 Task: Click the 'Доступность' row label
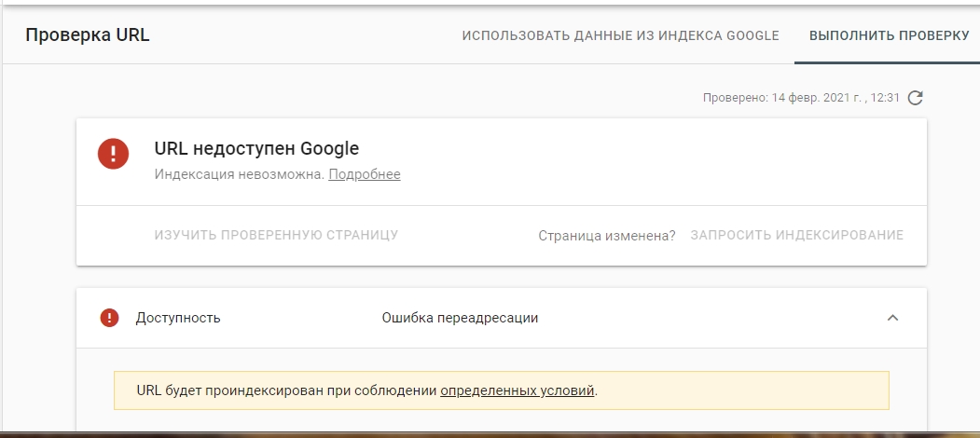[x=178, y=318]
